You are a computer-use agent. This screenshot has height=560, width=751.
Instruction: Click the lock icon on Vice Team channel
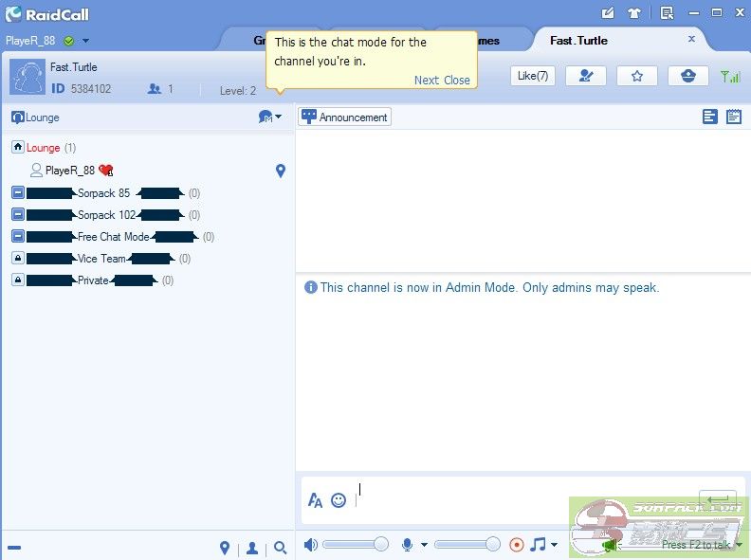tap(18, 258)
